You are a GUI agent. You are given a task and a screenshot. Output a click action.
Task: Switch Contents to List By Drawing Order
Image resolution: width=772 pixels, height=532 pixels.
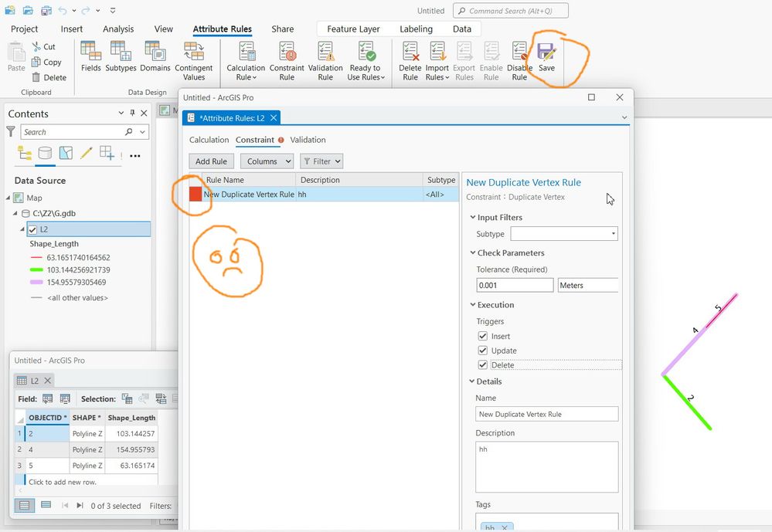[x=24, y=153]
